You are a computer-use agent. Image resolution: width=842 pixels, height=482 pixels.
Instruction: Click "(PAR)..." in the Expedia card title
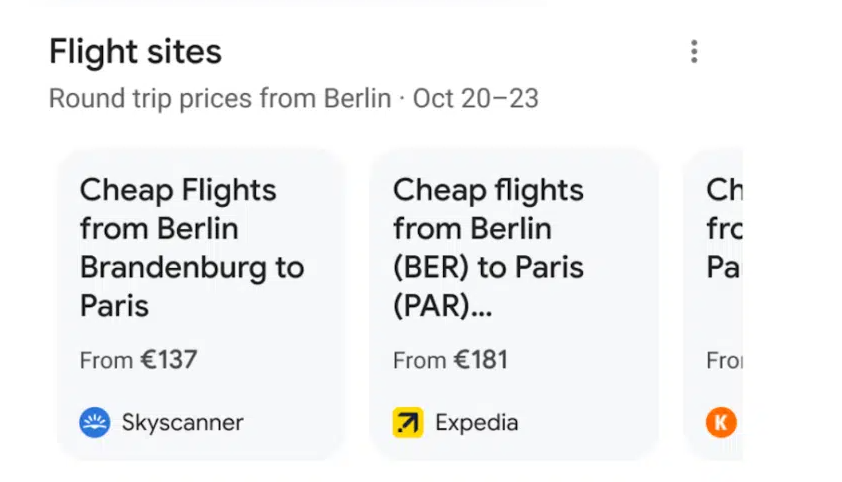[x=442, y=306]
